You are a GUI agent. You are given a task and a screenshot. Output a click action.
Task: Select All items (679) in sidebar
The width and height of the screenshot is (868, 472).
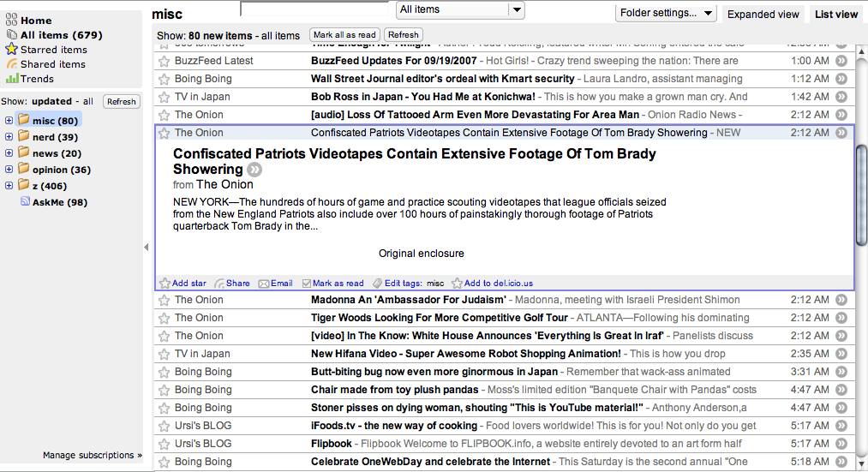pos(62,35)
